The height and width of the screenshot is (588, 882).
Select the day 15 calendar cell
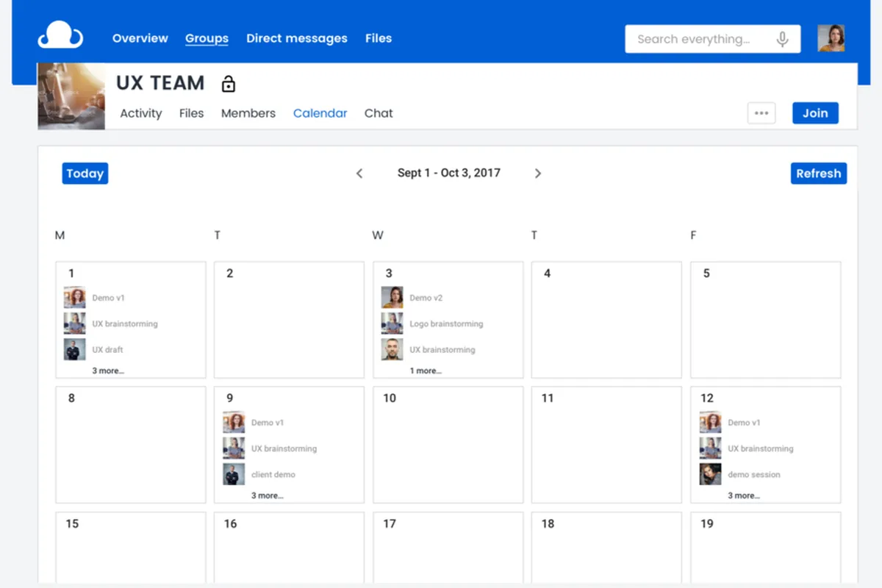point(131,548)
